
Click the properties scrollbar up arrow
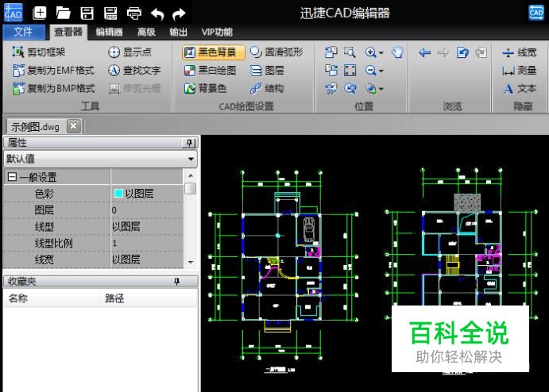191,176
